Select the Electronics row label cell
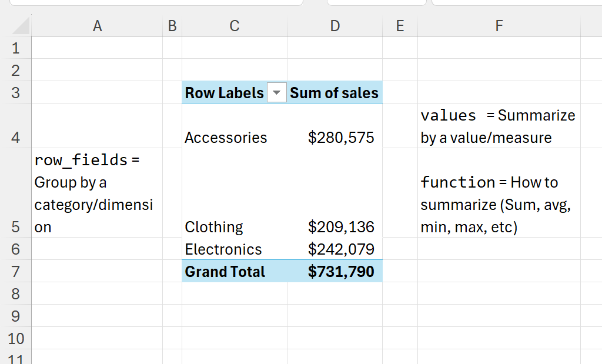This screenshot has height=364, width=602. point(223,249)
